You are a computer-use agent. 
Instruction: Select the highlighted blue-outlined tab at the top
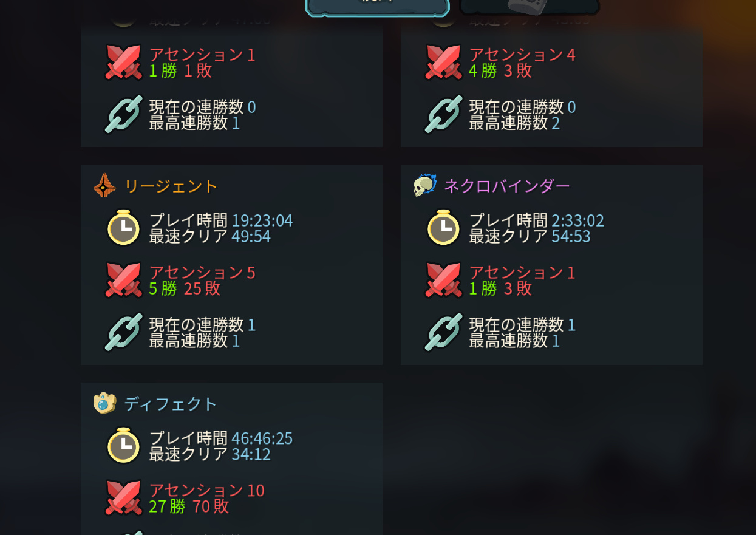coord(378,6)
